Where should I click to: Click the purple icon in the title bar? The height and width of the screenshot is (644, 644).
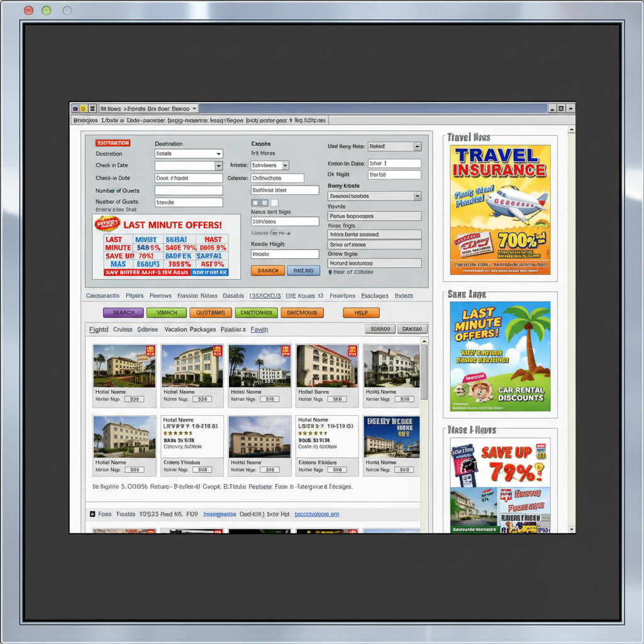coord(75,108)
